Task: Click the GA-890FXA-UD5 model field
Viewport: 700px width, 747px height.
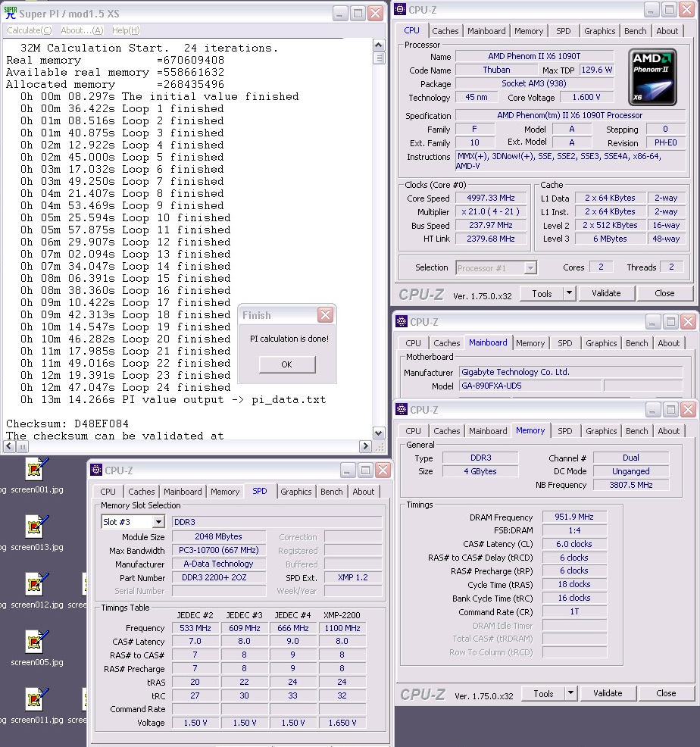Action: point(530,386)
